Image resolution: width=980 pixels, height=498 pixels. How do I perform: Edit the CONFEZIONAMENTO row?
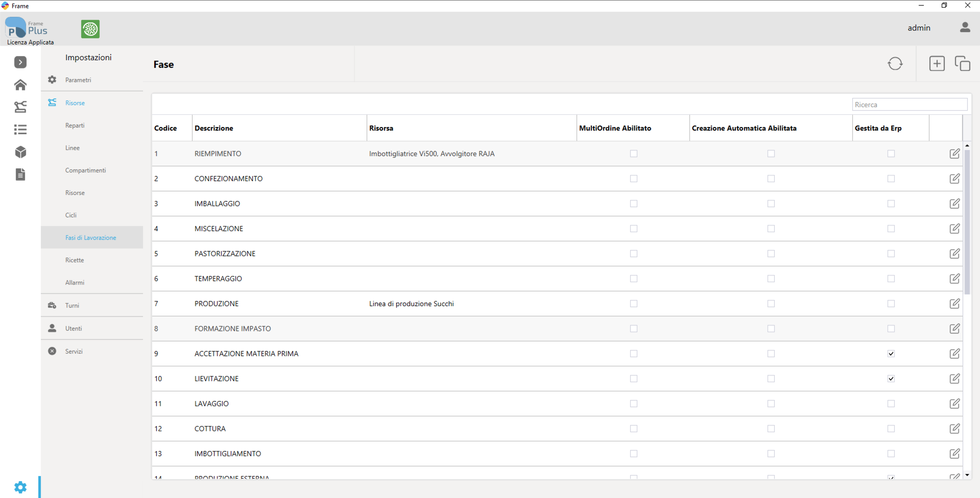pos(954,179)
